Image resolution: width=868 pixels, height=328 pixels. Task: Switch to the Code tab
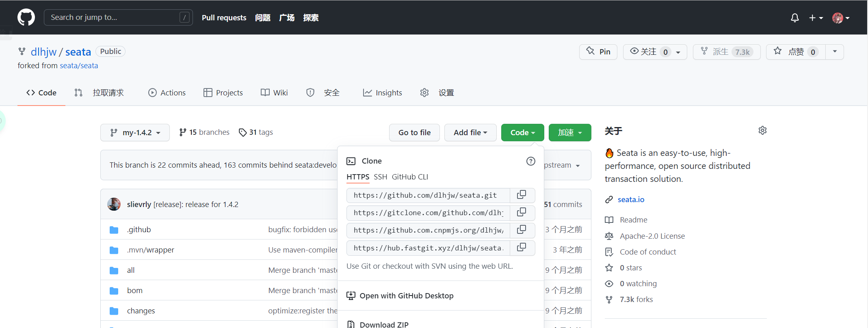(41, 93)
